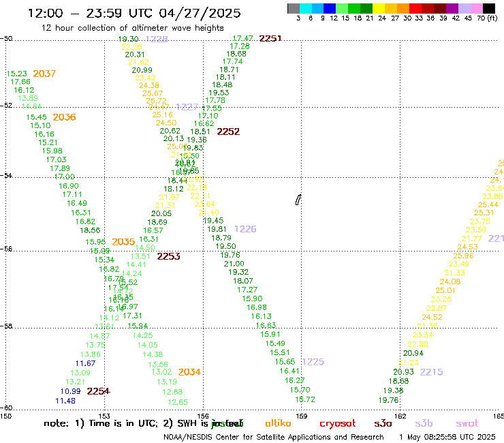Screen dimensions: 504x443
Task: Select the longitude axis label 162
Action: [400, 416]
